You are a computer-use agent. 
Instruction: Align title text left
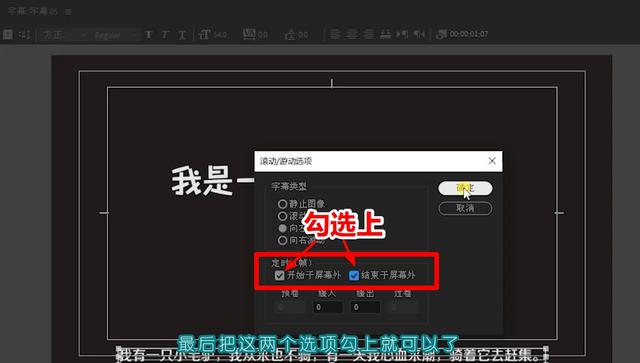tap(335, 35)
